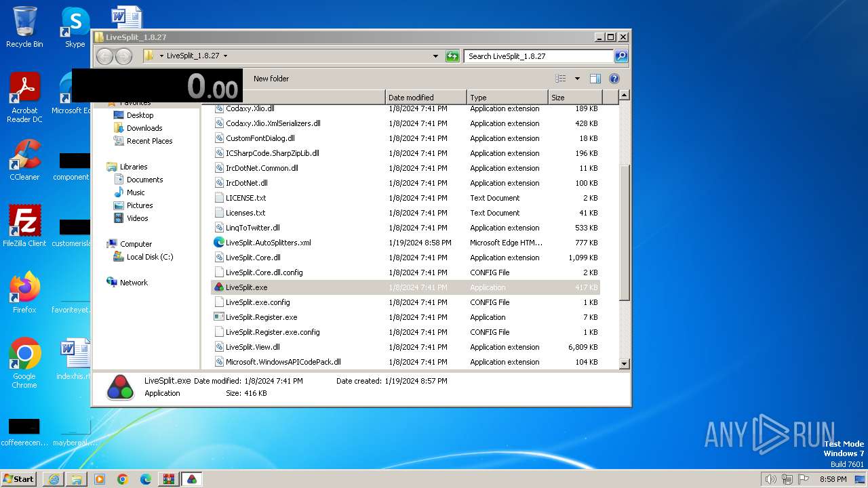The image size is (868, 488).
Task: Select Documents library in sidebar
Action: coord(144,180)
